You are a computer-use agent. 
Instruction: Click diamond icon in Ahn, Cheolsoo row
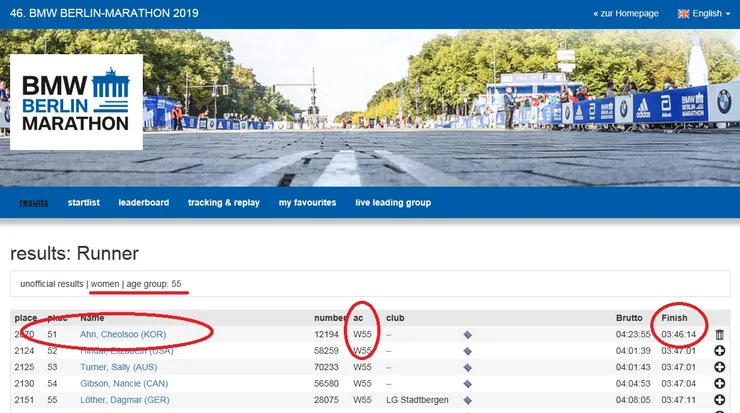pos(467,335)
